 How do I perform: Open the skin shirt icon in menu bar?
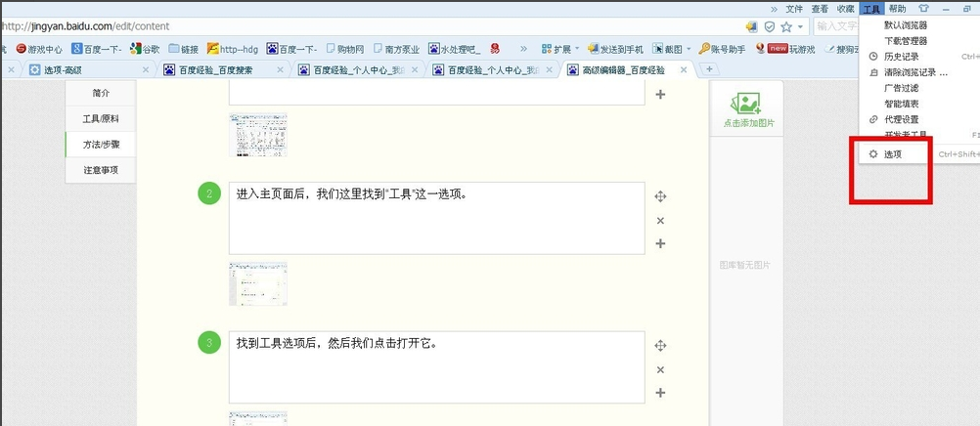pyautogui.click(x=923, y=9)
